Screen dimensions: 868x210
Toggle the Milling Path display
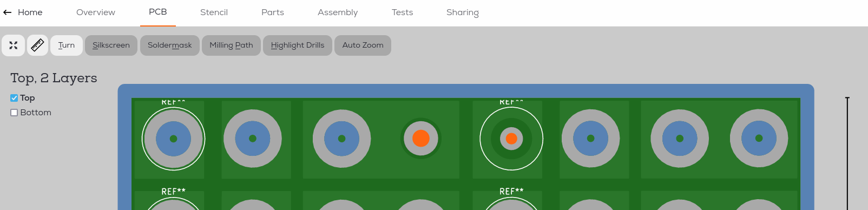pyautogui.click(x=231, y=45)
